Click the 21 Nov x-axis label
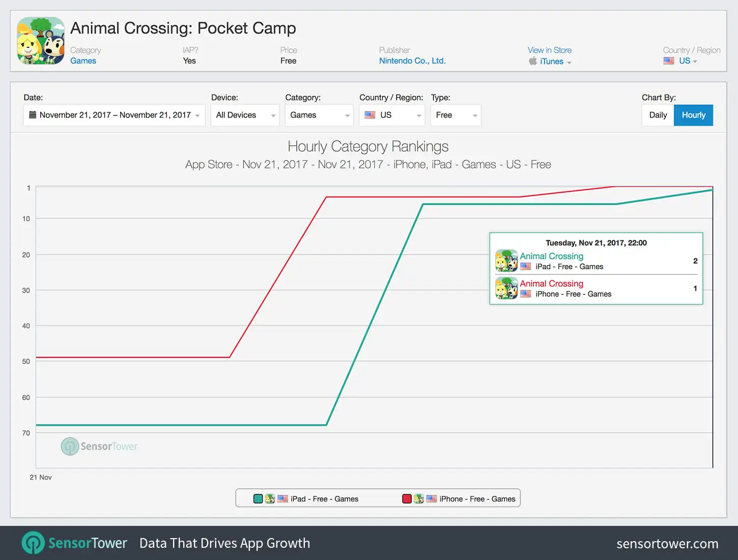The height and width of the screenshot is (560, 738). pyautogui.click(x=41, y=478)
